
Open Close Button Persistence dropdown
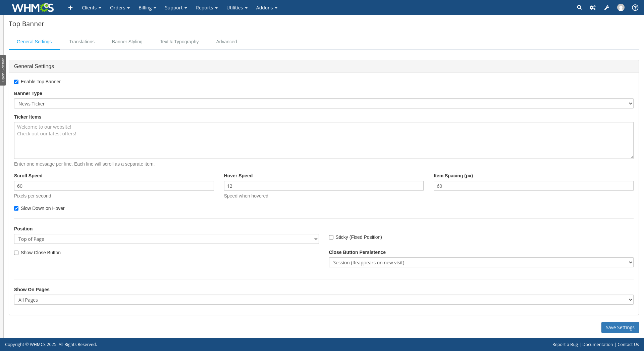click(481, 262)
